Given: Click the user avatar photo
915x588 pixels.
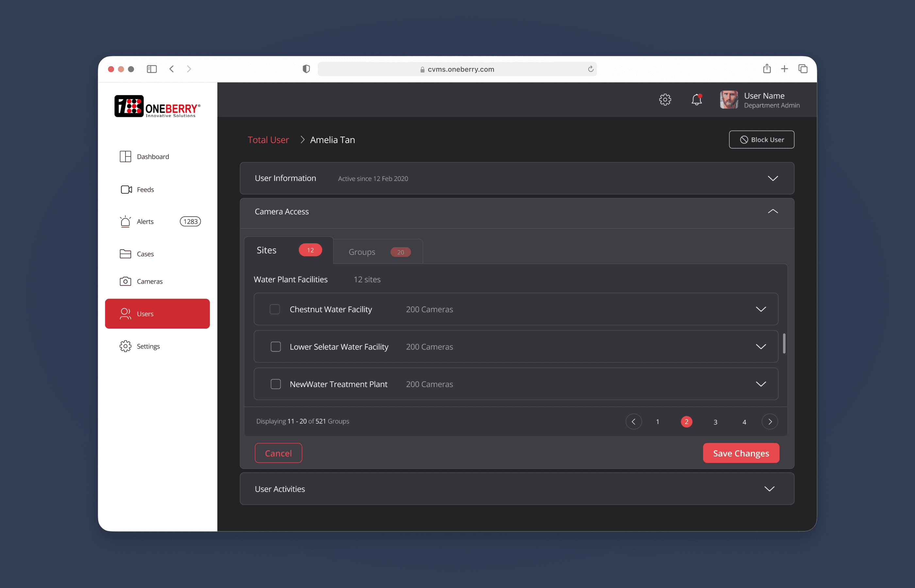Looking at the screenshot, I should 729,100.
